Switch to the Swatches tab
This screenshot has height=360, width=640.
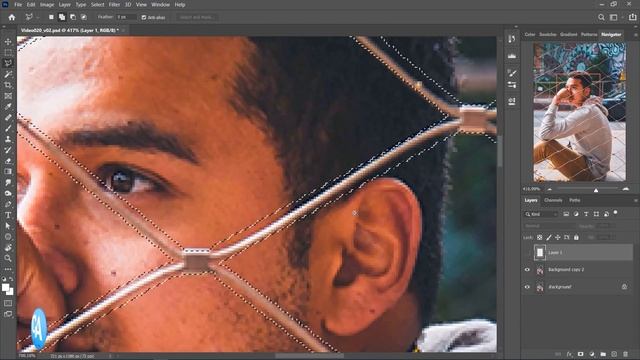[x=548, y=35]
